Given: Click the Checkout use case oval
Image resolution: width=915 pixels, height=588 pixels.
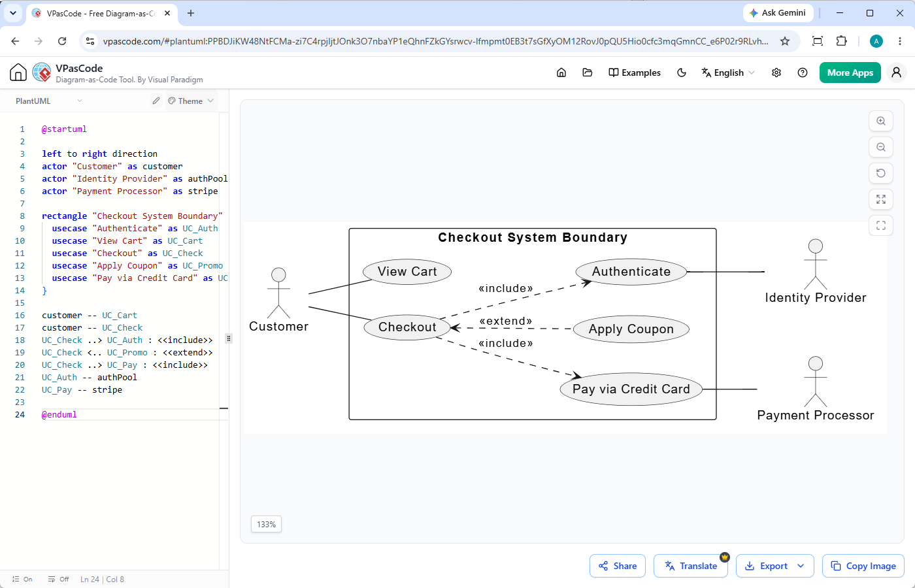Looking at the screenshot, I should pos(407,327).
